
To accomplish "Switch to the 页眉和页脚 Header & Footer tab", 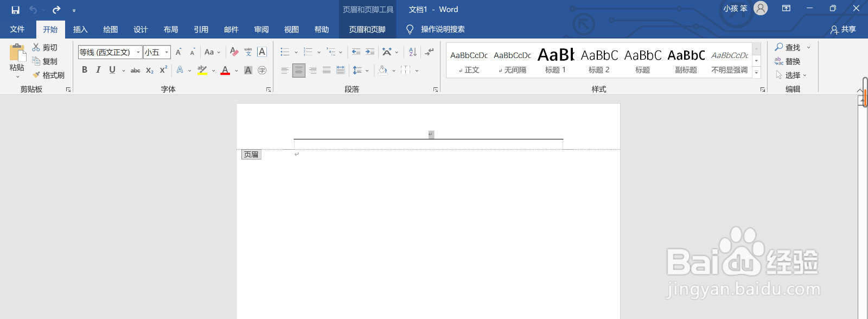I will 367,29.
